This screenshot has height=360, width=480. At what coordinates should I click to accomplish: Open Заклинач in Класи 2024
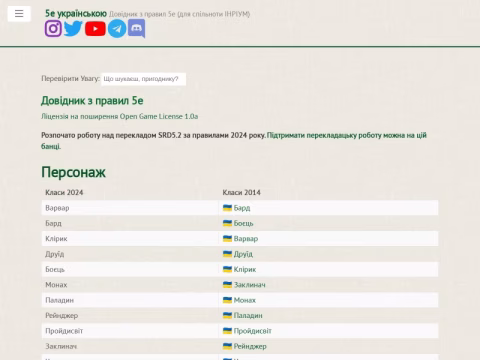(x=61, y=346)
